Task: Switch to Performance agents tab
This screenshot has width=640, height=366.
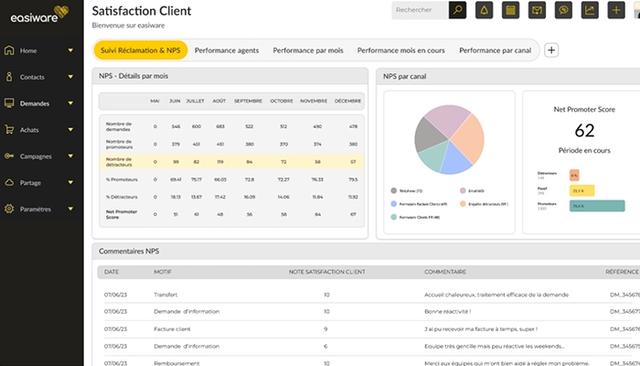Action: coord(227,50)
